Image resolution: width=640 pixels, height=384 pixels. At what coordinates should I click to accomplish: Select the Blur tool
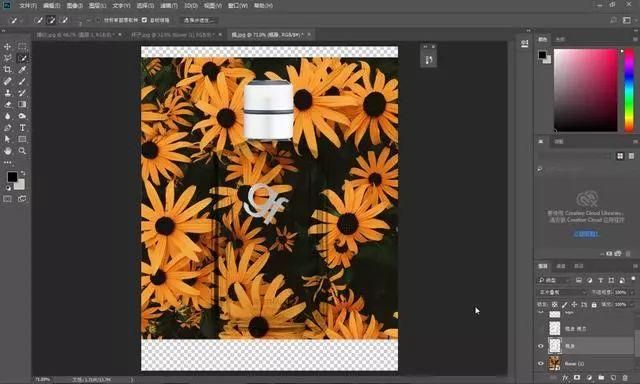pos(7,116)
